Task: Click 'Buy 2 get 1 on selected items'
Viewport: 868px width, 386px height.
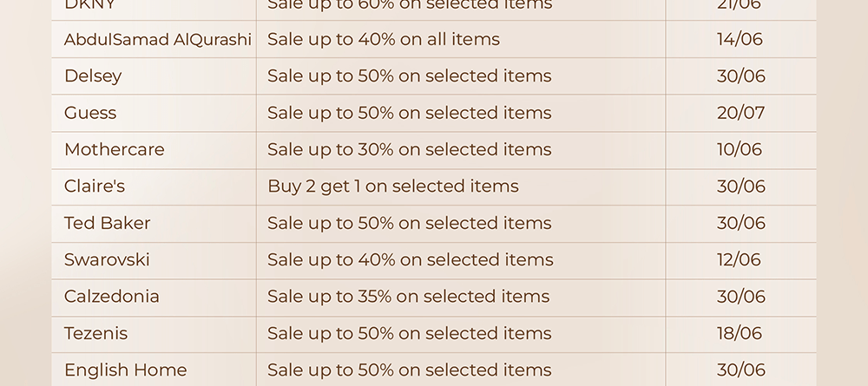Action: (x=393, y=186)
